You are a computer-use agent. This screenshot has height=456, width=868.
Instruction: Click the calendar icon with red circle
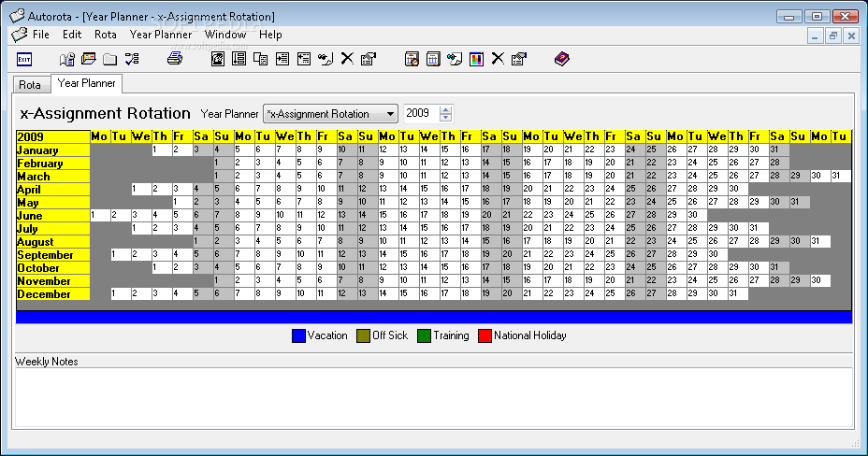[412, 59]
